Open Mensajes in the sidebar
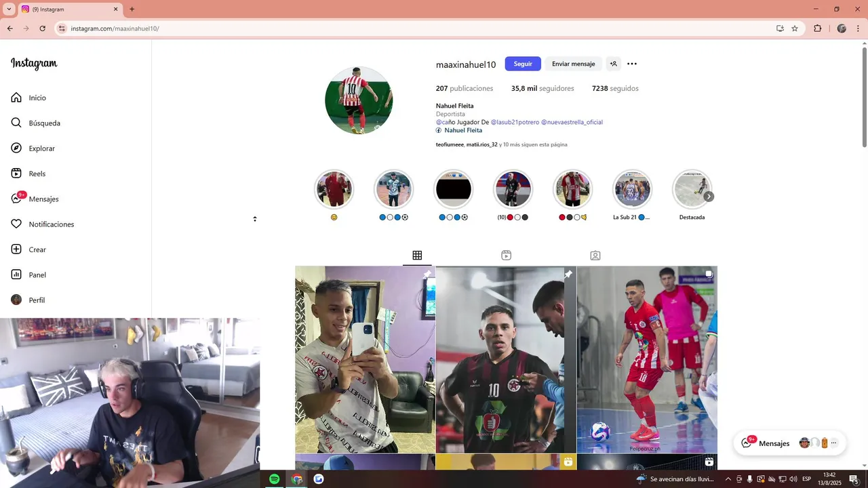868x488 pixels. 35,199
